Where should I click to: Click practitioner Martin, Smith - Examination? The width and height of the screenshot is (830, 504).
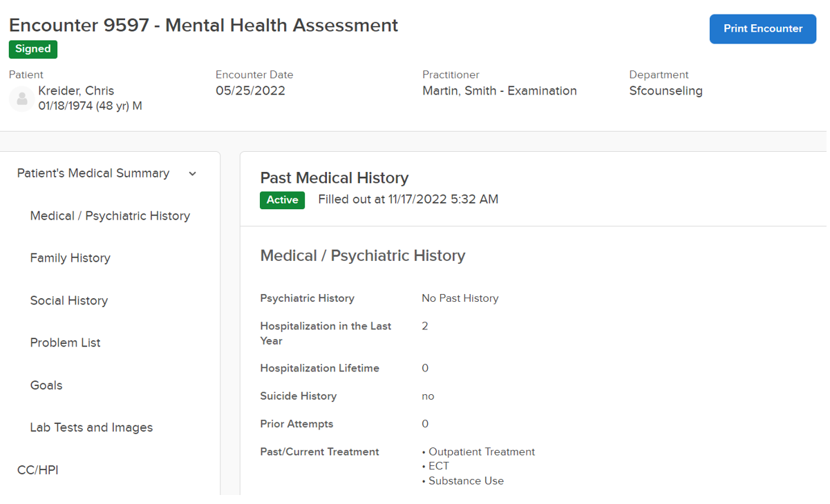pos(500,91)
